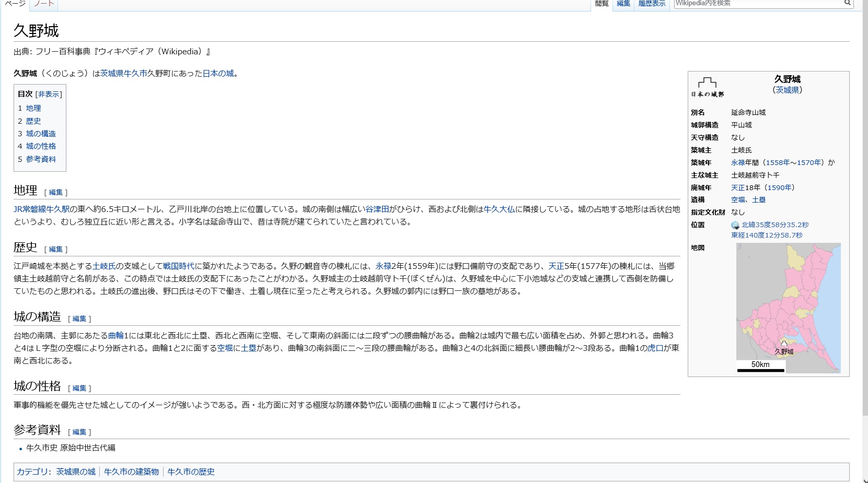Open the 谷津田 link
Image resolution: width=868 pixels, height=483 pixels.
(377, 209)
